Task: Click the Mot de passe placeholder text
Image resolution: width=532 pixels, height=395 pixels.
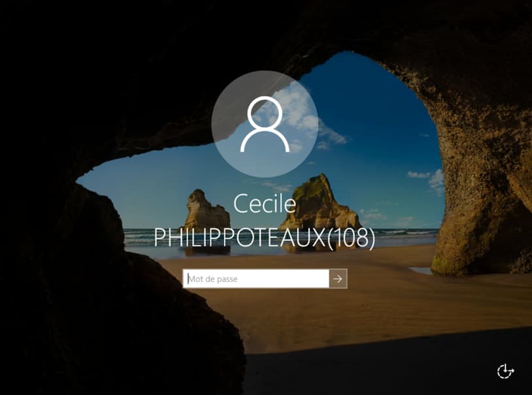Action: pos(213,279)
